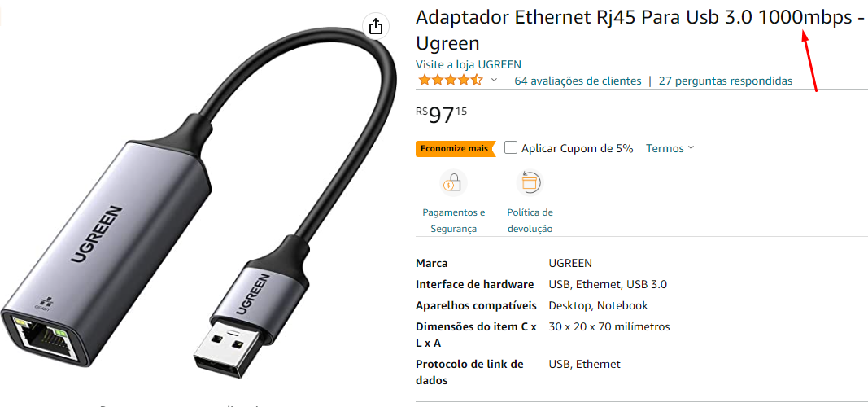Viewport: 868px width, 407px height.
Task: Click the Marca UGREEN value
Action: [570, 263]
